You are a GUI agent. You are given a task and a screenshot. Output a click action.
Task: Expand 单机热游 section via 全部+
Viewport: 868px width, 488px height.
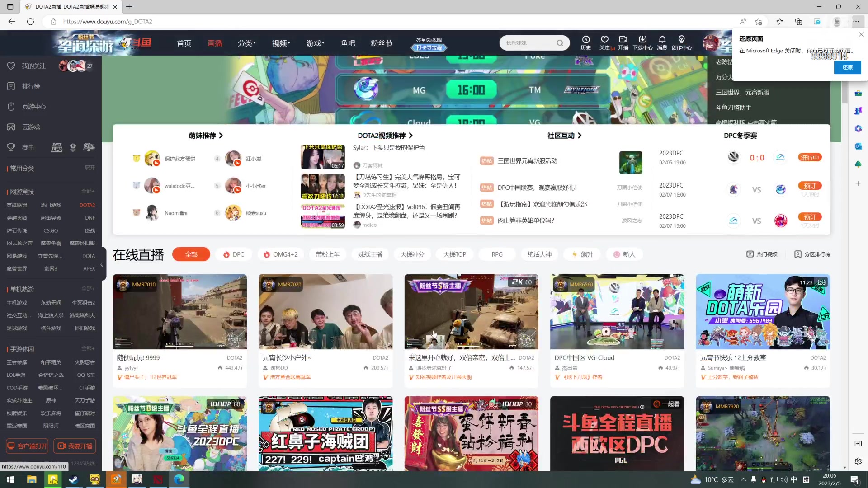tap(88, 289)
